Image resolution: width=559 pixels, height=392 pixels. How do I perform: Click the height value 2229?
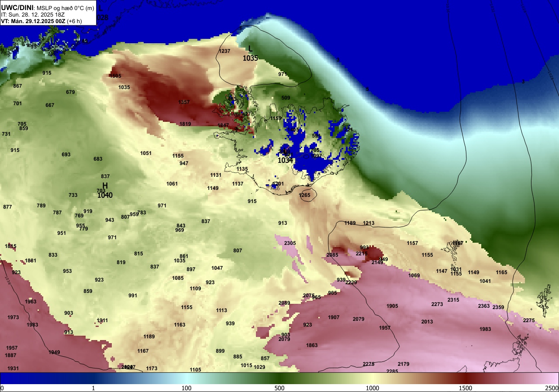tap(351, 282)
